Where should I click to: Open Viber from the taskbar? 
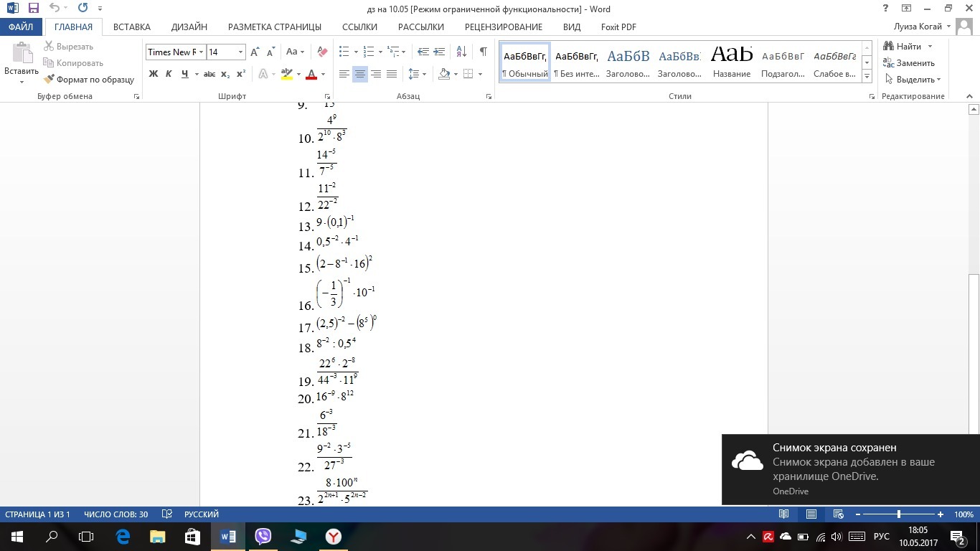[x=263, y=536]
